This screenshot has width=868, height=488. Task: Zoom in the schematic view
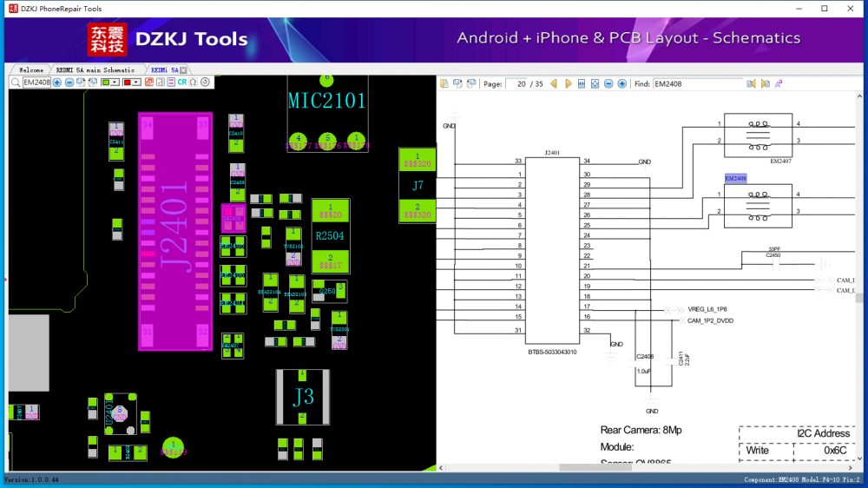pyautogui.click(x=621, y=83)
